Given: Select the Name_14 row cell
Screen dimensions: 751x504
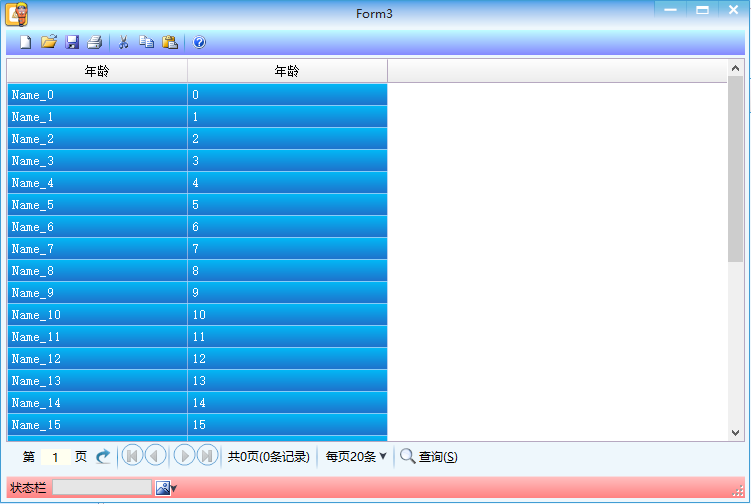Looking at the screenshot, I should point(97,403).
